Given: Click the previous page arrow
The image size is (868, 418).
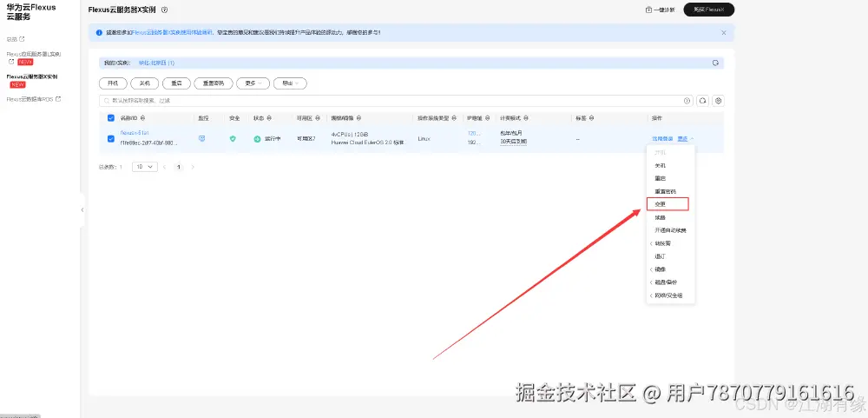Looking at the screenshot, I should (x=164, y=167).
